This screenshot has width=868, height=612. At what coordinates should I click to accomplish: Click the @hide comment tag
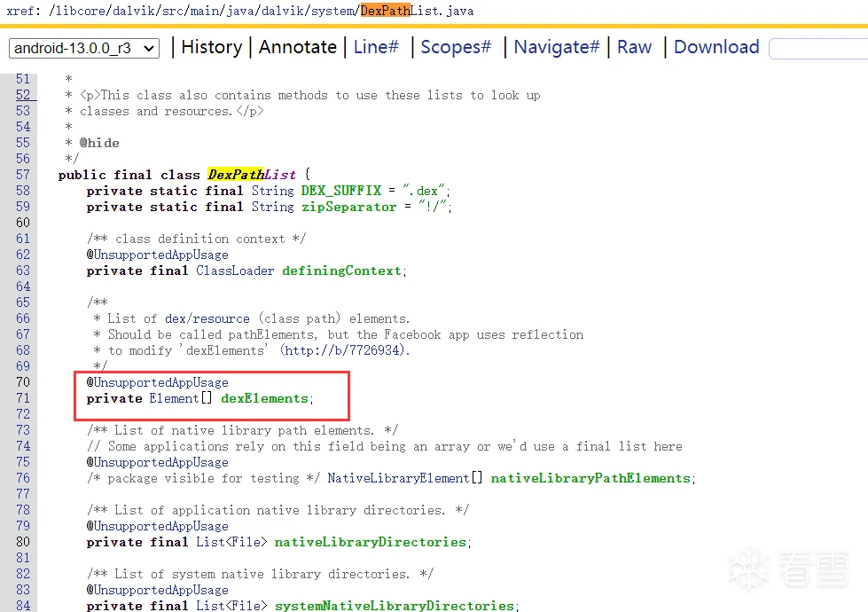click(x=99, y=143)
